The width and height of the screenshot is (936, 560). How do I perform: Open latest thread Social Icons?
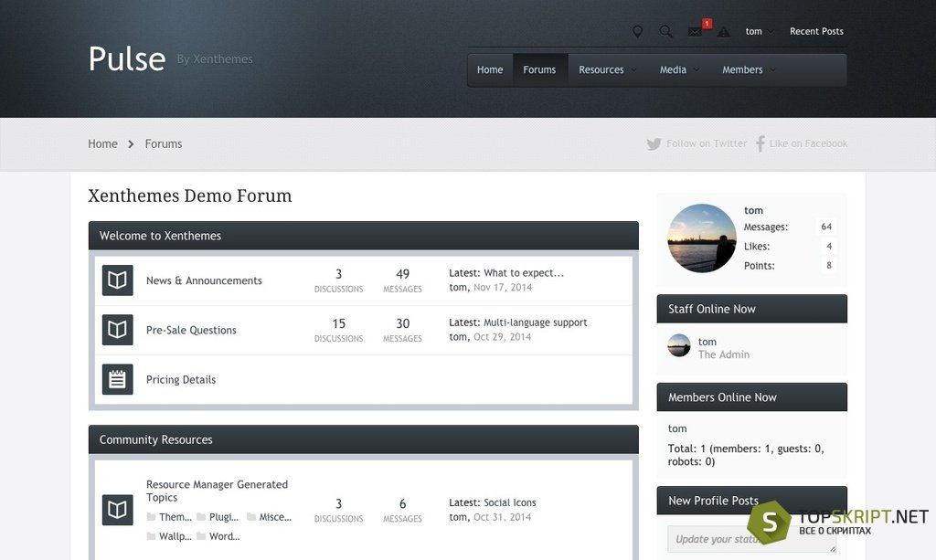pos(510,502)
